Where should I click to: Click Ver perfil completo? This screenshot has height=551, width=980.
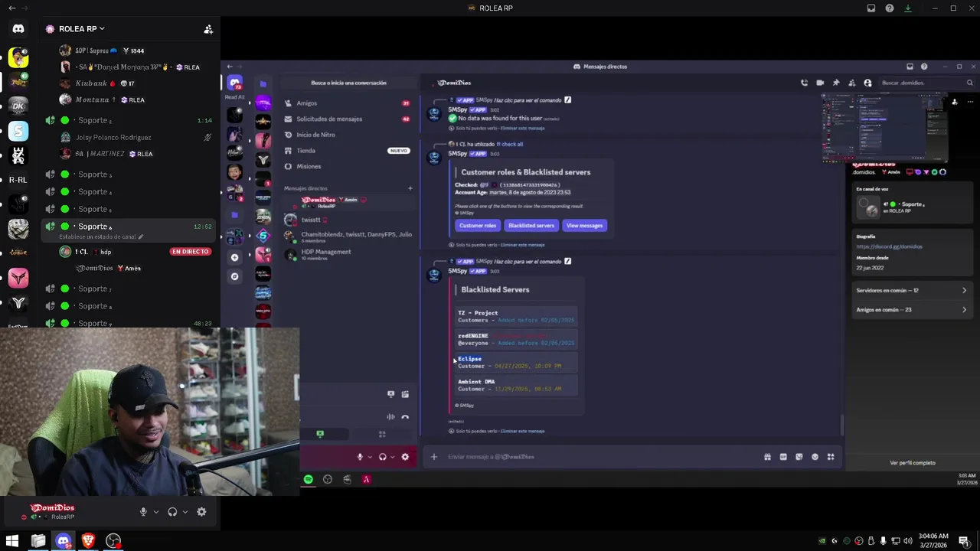[913, 463]
